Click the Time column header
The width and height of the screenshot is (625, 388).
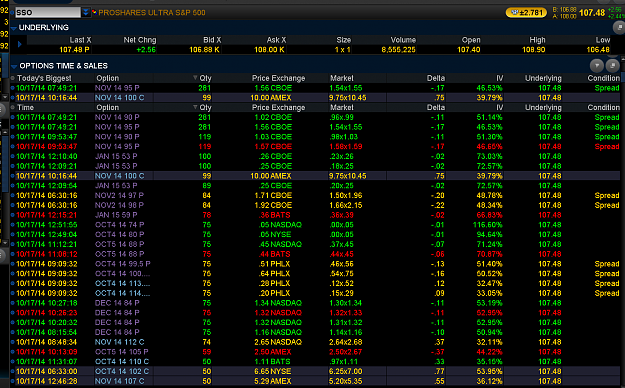coord(25,108)
